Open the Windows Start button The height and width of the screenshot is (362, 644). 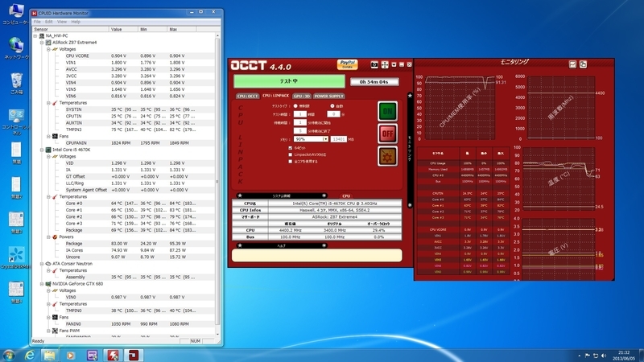9,355
